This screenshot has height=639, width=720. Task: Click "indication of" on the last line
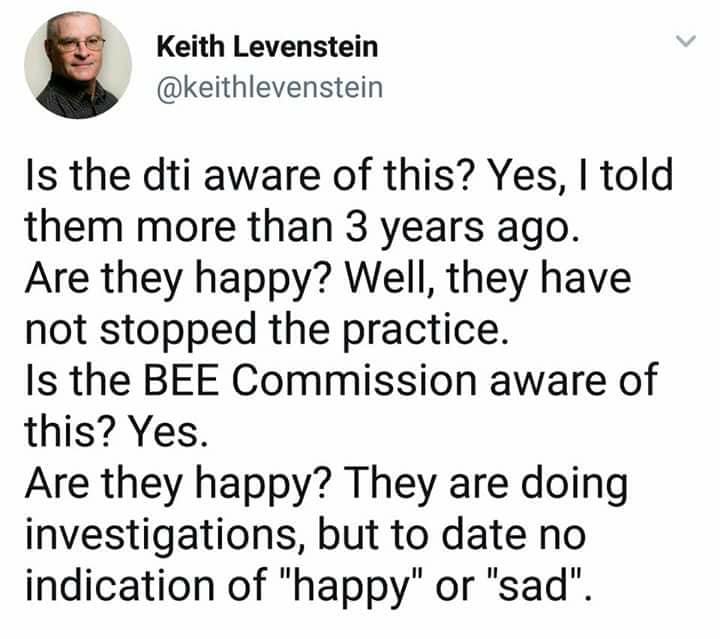[146, 585]
